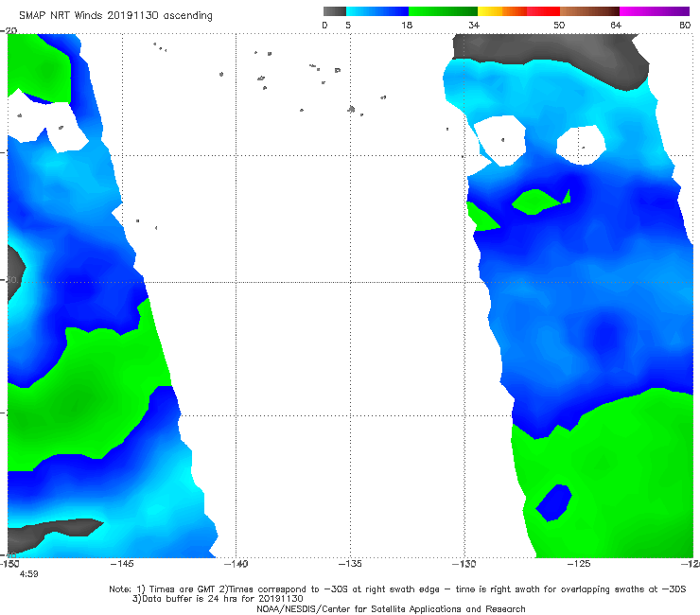Screen dimensions: 700x615
Task: Click the colorbar label '64'
Action: 616,26
